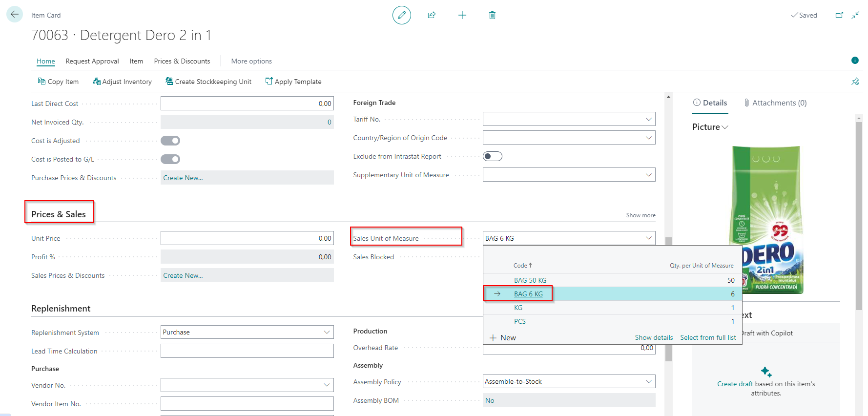Open Assembly Policy dropdown
This screenshot has width=868, height=416.
click(649, 381)
